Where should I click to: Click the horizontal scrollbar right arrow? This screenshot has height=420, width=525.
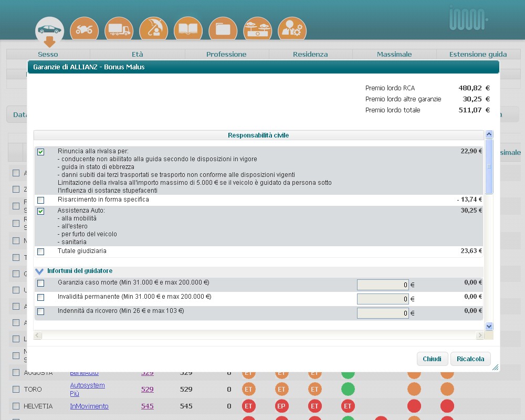pos(480,335)
